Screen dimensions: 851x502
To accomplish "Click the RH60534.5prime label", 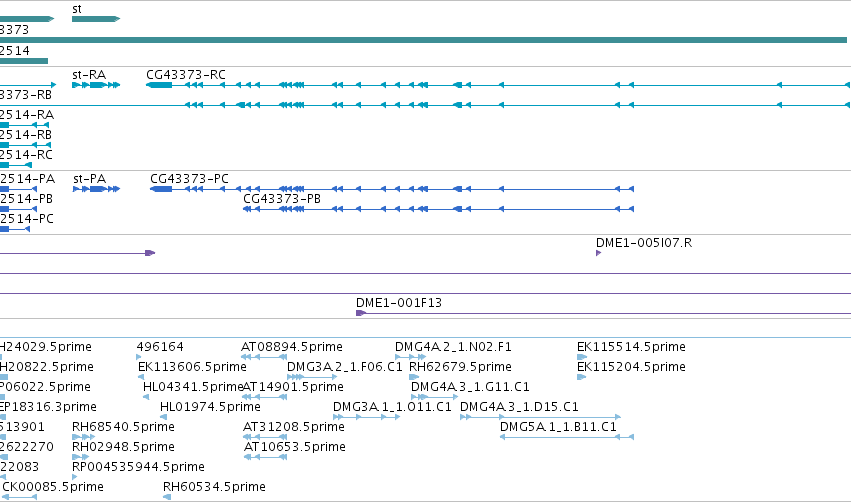I will 214,487.
